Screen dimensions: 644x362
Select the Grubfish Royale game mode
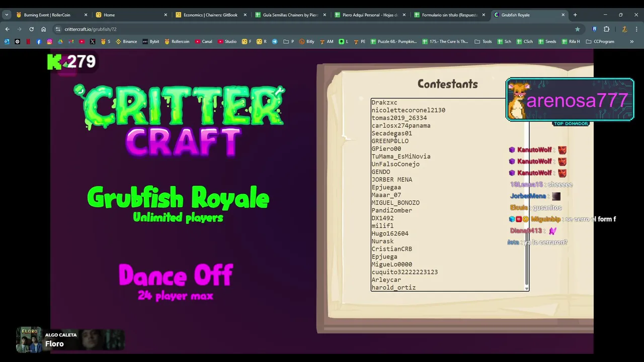point(178,204)
